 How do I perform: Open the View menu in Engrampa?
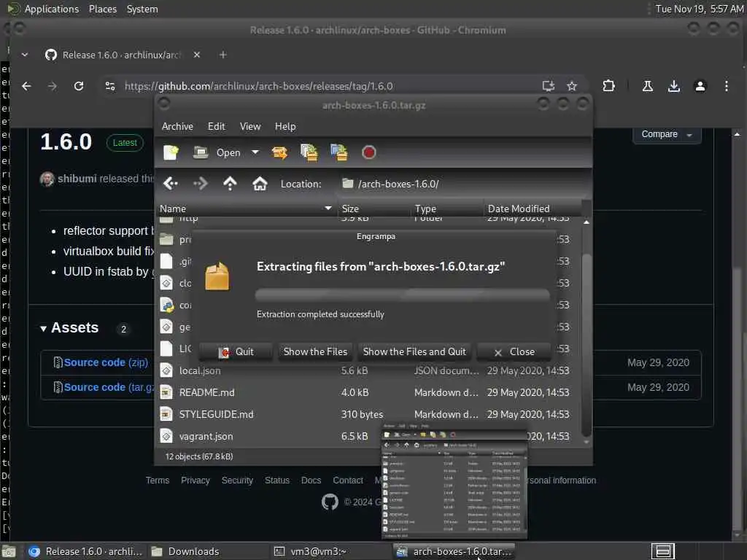(x=250, y=126)
